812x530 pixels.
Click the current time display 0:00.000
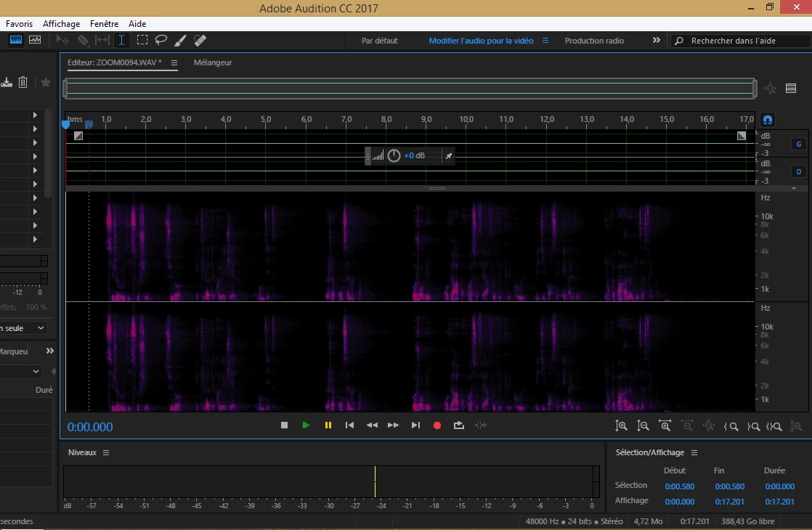click(90, 427)
